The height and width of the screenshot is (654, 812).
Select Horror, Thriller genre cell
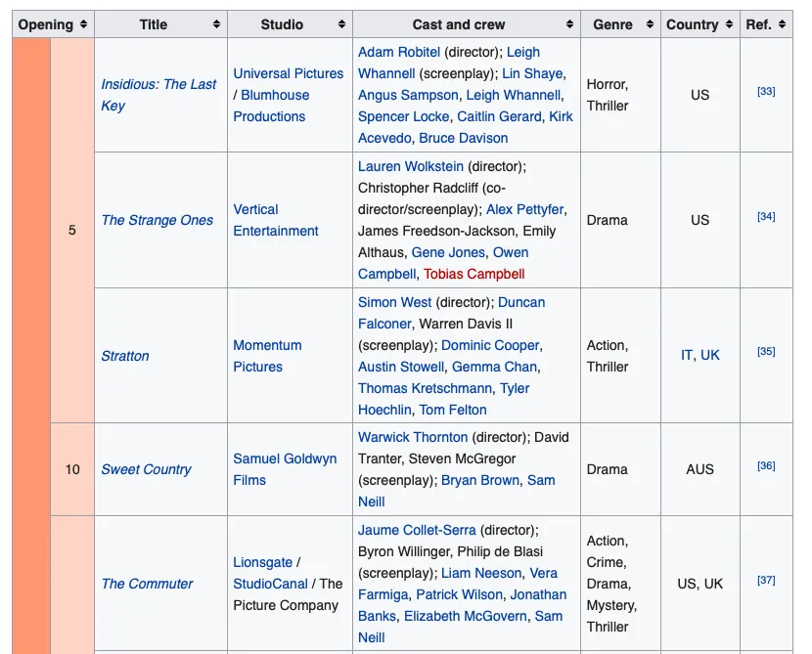(x=620, y=95)
